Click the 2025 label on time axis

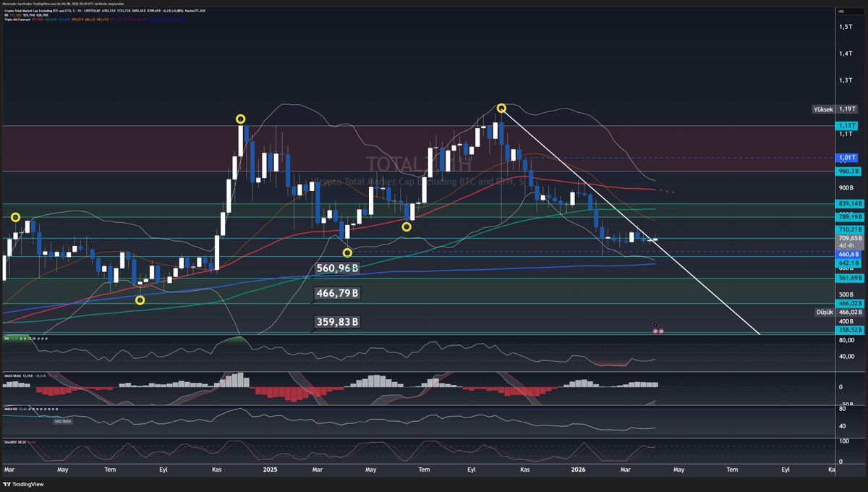click(x=271, y=469)
